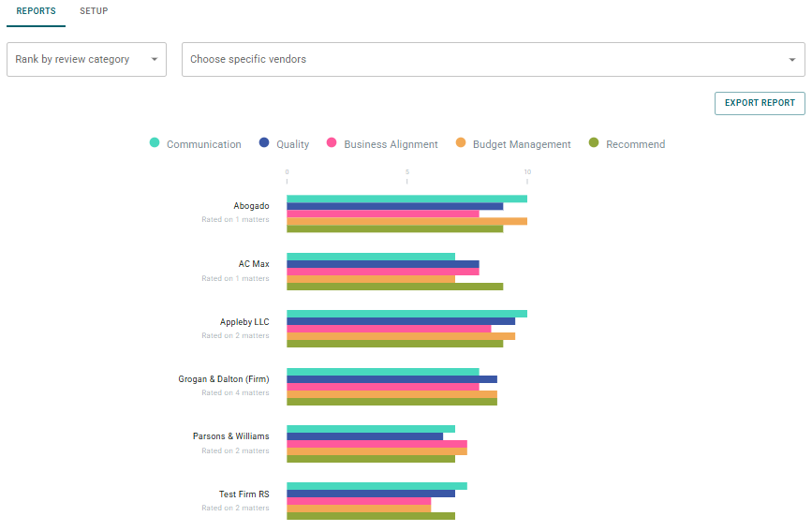Image resolution: width=812 pixels, height=531 pixels.
Task: Toggle Recommend legend green dot
Action: click(594, 143)
